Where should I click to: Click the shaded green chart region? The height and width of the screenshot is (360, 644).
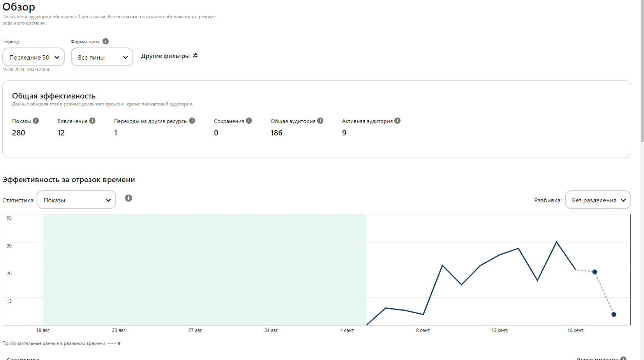coord(205,269)
